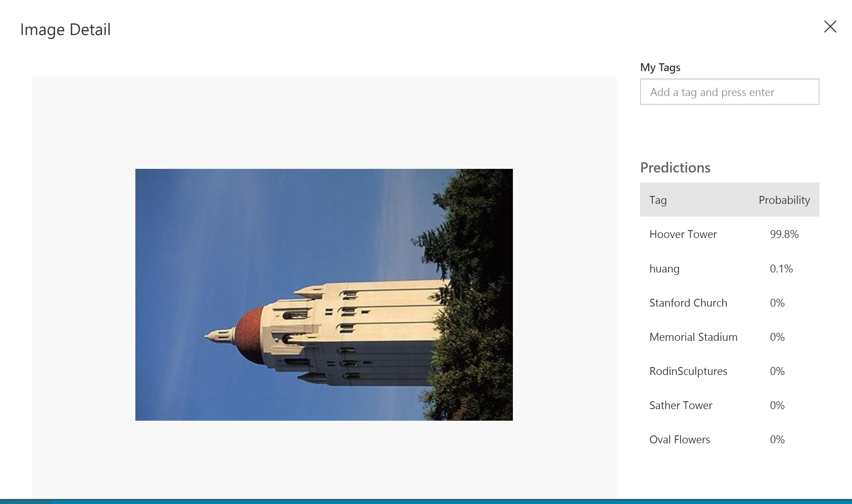Click the rotated tower image

click(324, 294)
